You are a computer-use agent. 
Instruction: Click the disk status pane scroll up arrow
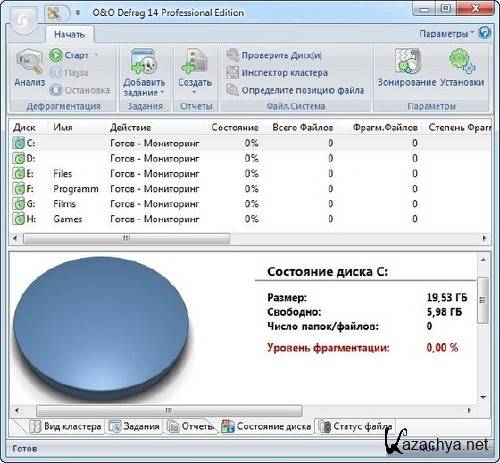(483, 260)
